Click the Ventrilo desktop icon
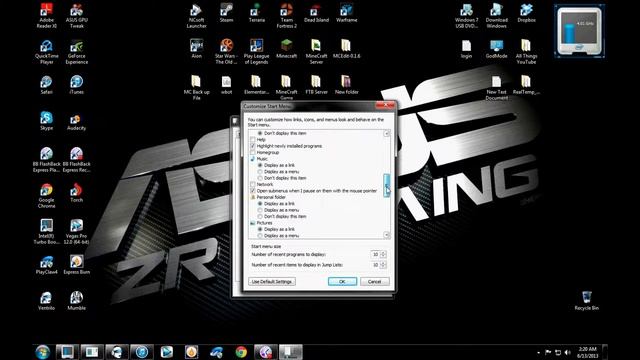640x360 pixels. [x=47, y=301]
